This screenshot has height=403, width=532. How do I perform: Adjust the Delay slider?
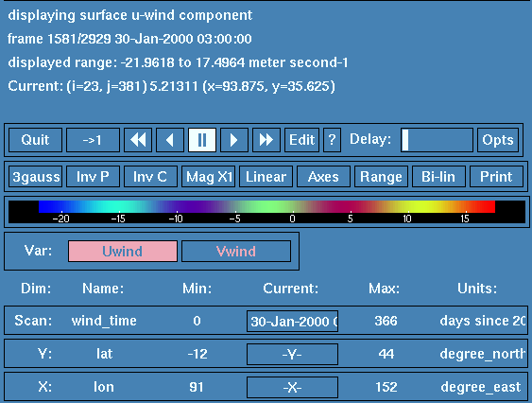pos(437,140)
